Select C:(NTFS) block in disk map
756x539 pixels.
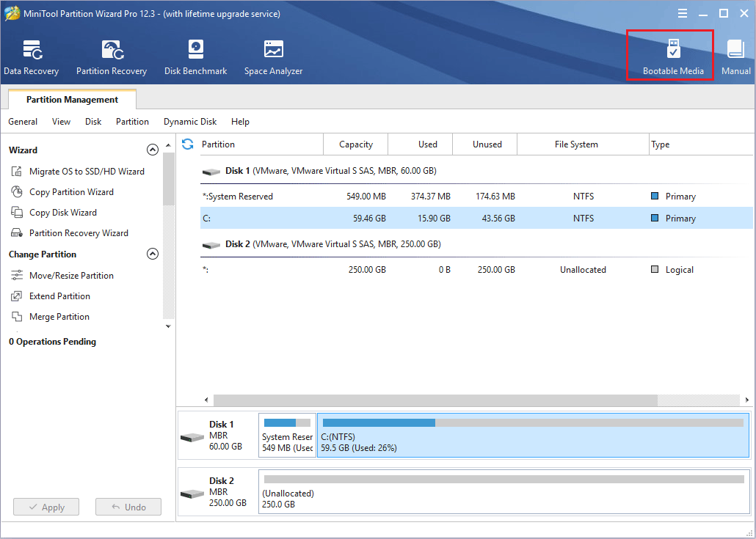(534, 435)
